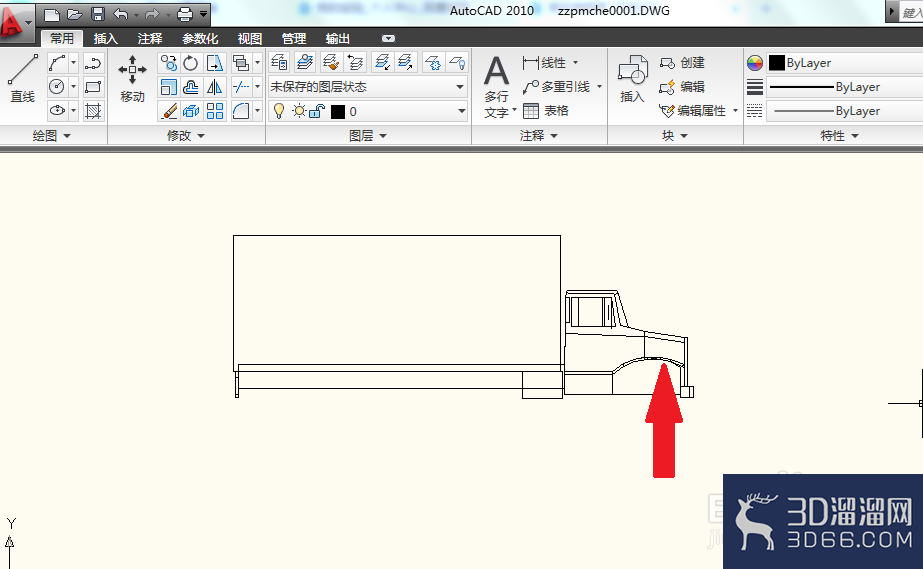Toggle the layer lock padlock icon
923x569 pixels.
tap(317, 111)
